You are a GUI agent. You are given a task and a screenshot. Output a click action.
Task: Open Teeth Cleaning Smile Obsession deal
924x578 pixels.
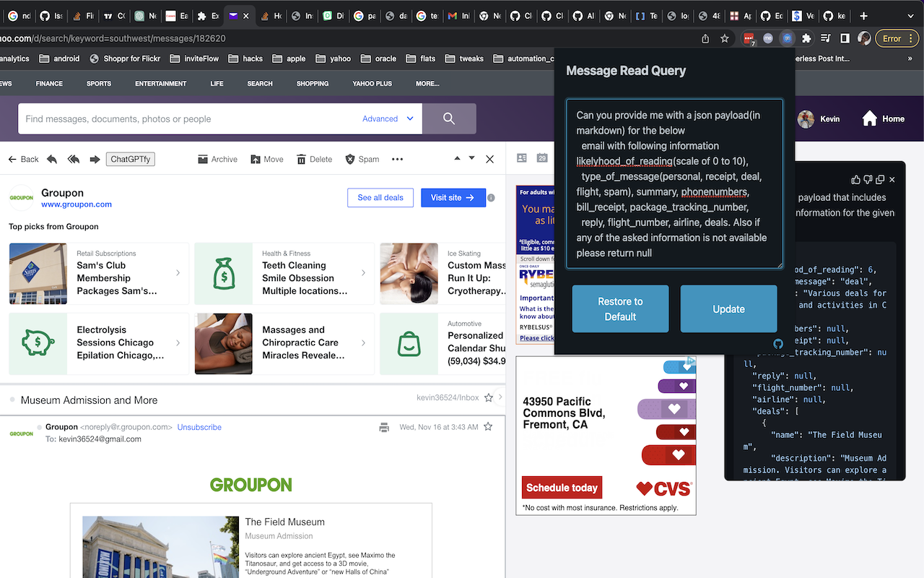click(x=284, y=272)
